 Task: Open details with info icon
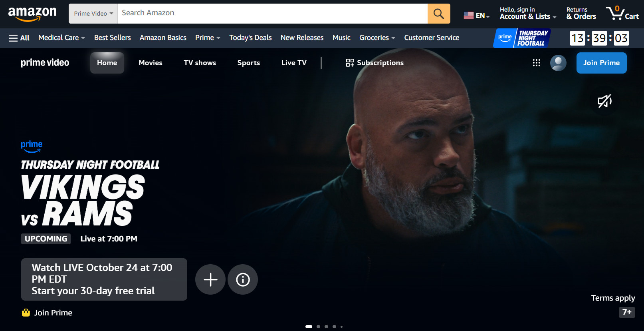tap(243, 279)
